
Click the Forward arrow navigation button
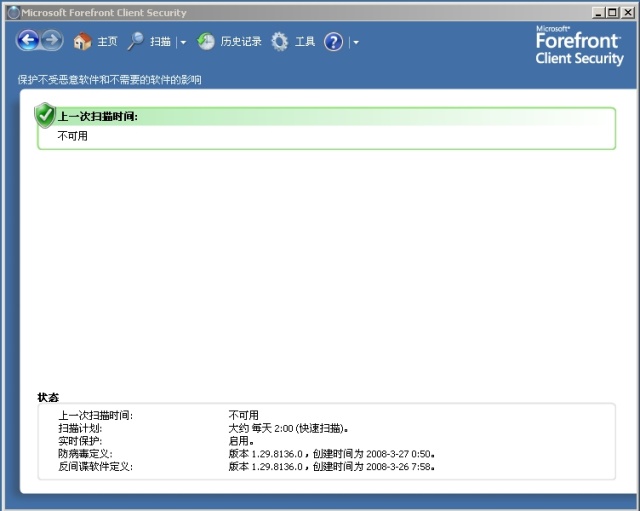coord(52,41)
